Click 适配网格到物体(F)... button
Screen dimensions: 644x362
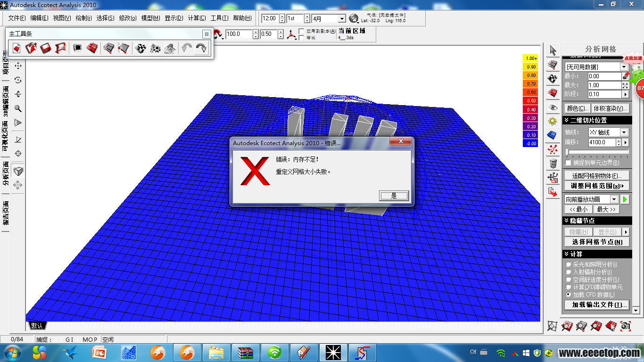click(597, 175)
